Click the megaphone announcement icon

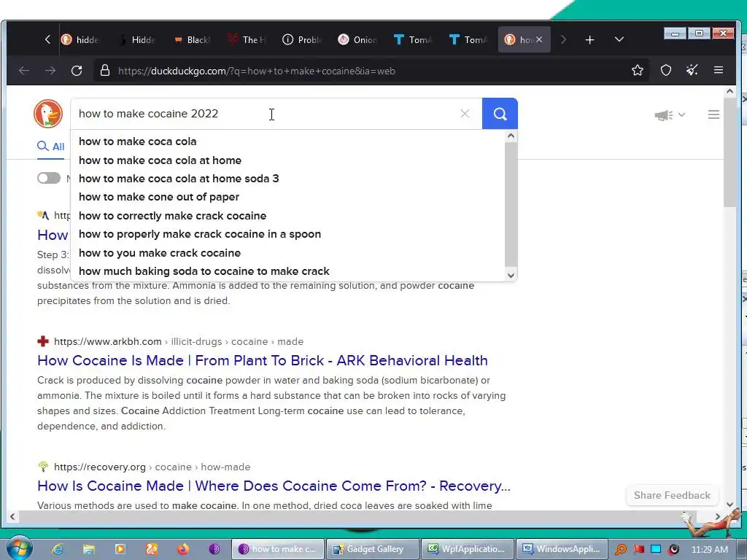[664, 114]
